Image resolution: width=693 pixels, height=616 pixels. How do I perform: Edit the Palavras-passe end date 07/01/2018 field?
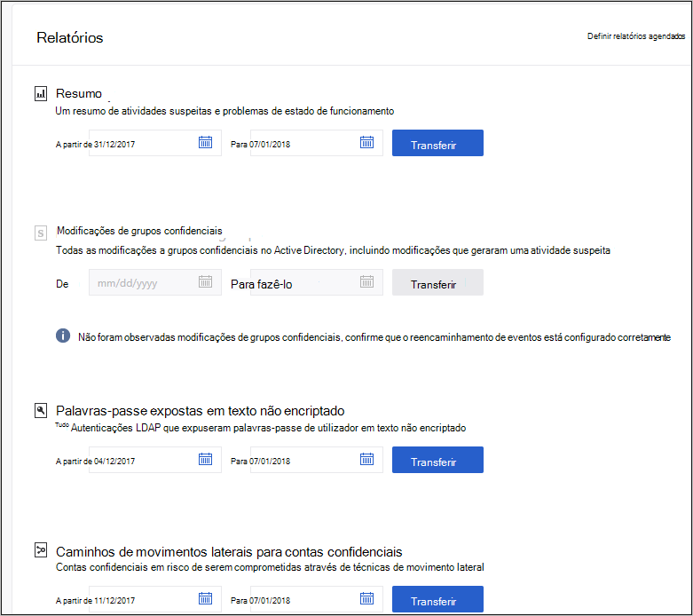[x=317, y=460]
